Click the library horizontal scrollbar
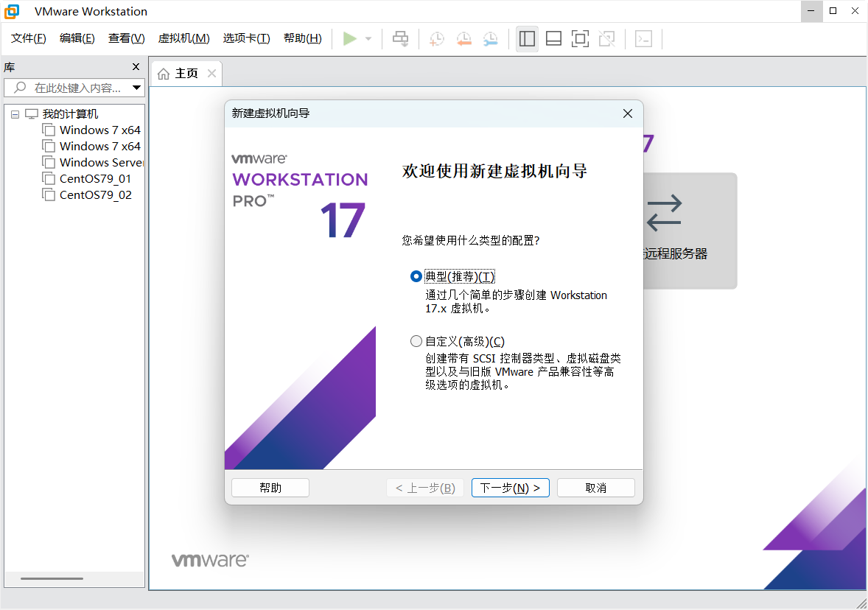The image size is (868, 610). (52, 578)
